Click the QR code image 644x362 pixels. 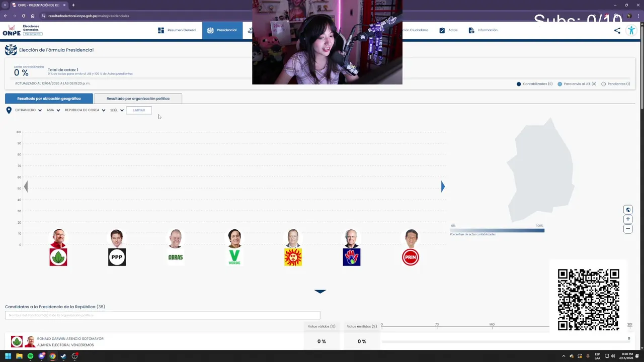(588, 300)
